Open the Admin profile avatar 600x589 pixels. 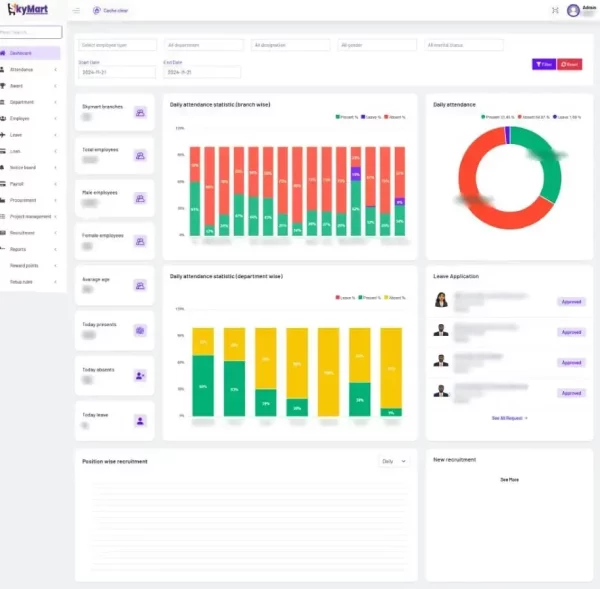click(x=573, y=10)
